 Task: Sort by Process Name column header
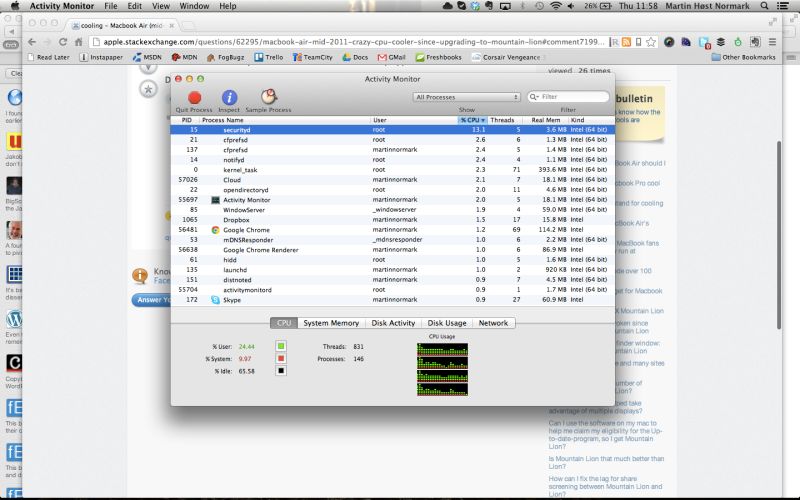(x=284, y=120)
